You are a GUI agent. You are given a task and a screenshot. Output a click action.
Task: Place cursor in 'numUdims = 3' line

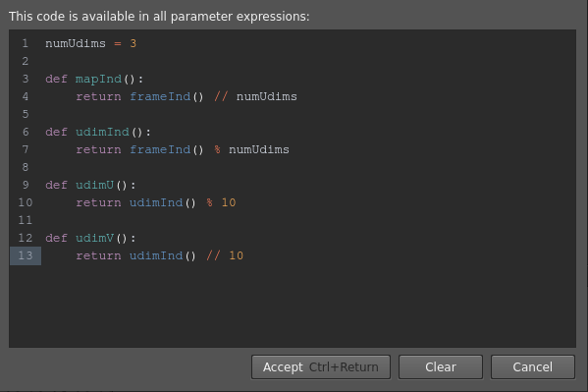[90, 43]
